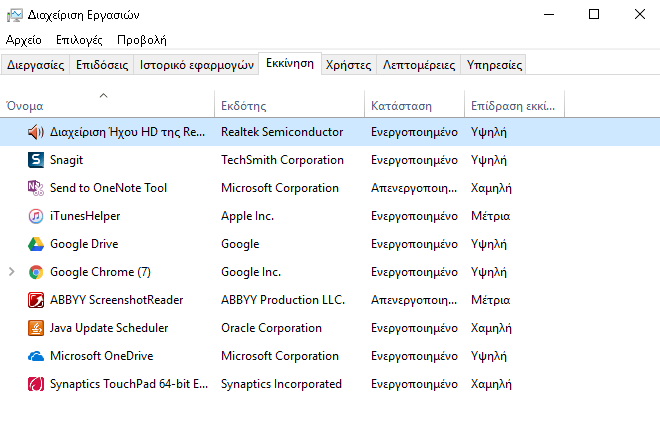Image resolution: width=660 pixels, height=433 pixels.
Task: Open the Προβολή menu
Action: click(142, 40)
